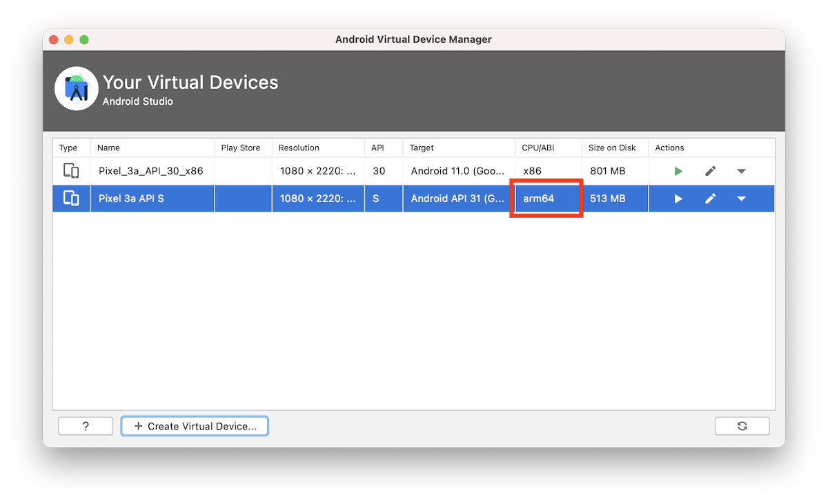Click Android 11.0 target cell
The image size is (828, 504).
click(459, 171)
